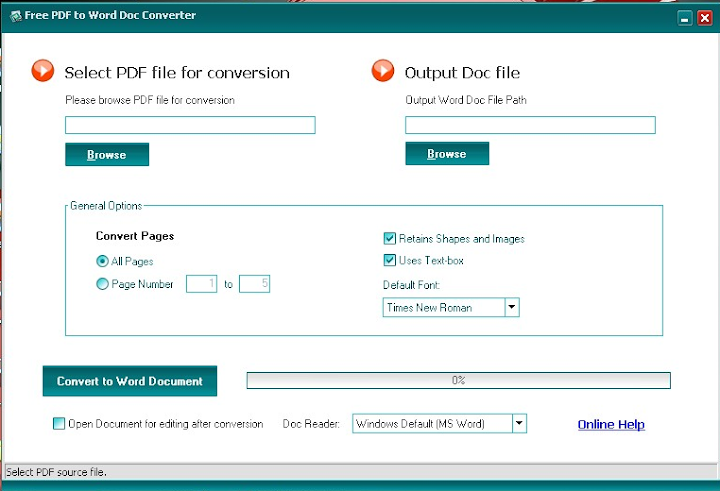This screenshot has width=720, height=491.
Task: Click the ending page number field
Action: pos(254,284)
